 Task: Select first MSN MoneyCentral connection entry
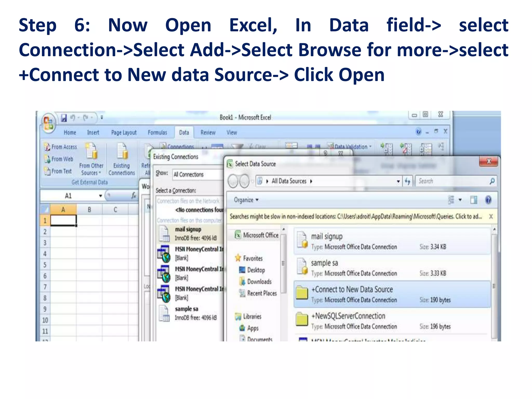pyautogui.click(x=190, y=254)
